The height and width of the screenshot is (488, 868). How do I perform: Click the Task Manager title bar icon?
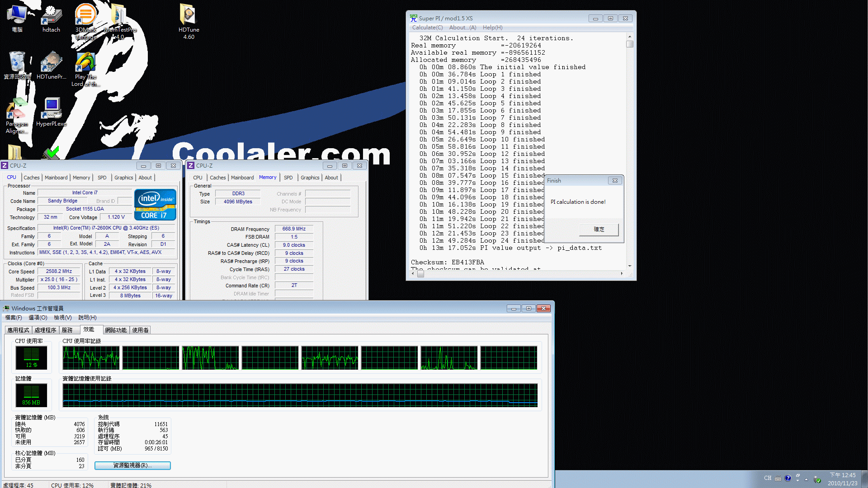click(x=6, y=308)
